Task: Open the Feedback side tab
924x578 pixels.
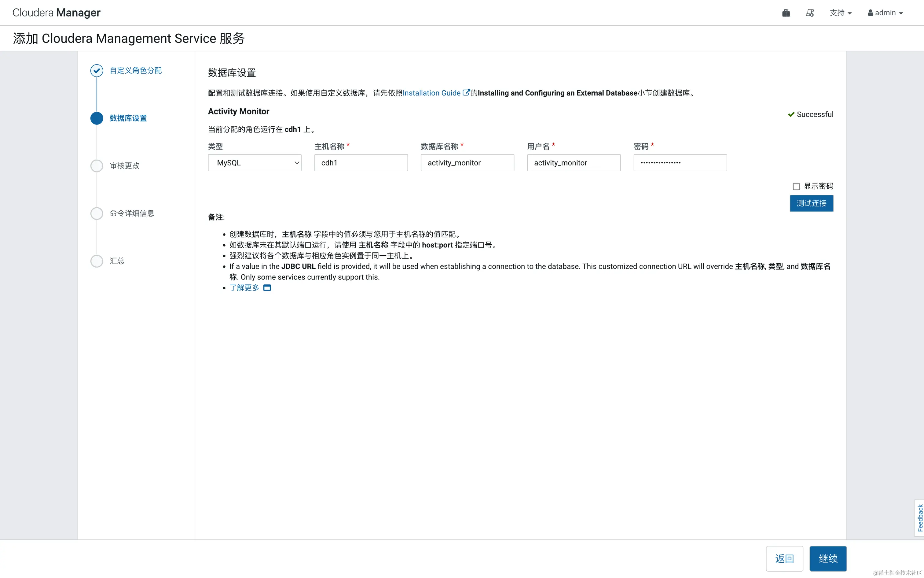Action: click(x=920, y=518)
